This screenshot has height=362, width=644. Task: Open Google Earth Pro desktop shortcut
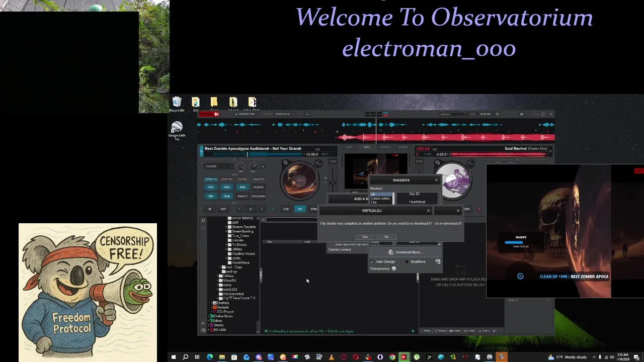(177, 131)
